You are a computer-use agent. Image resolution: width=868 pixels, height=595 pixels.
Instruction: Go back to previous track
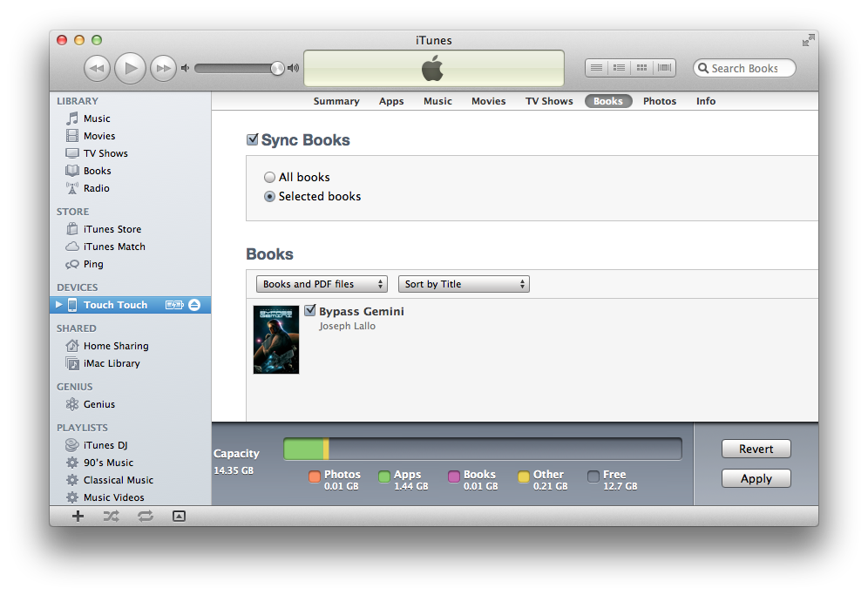97,68
